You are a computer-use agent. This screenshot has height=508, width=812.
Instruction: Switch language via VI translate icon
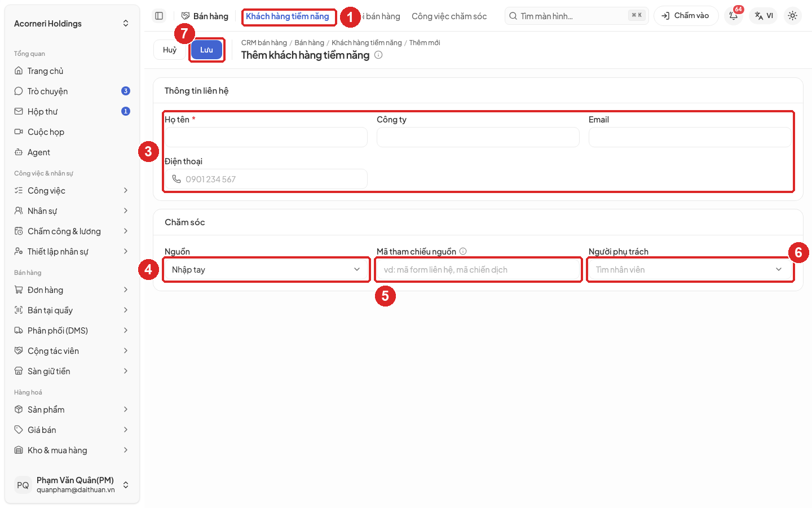pos(764,16)
